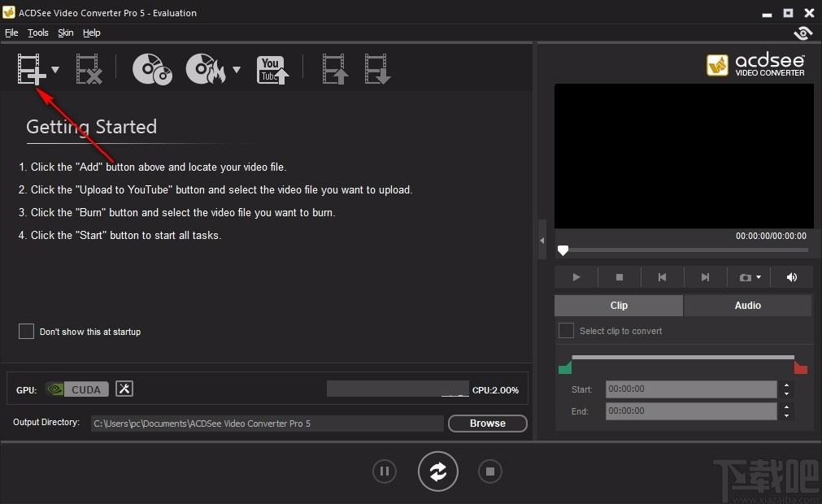Viewport: 822px width, 504px height.
Task: Open the File menu
Action: point(11,33)
